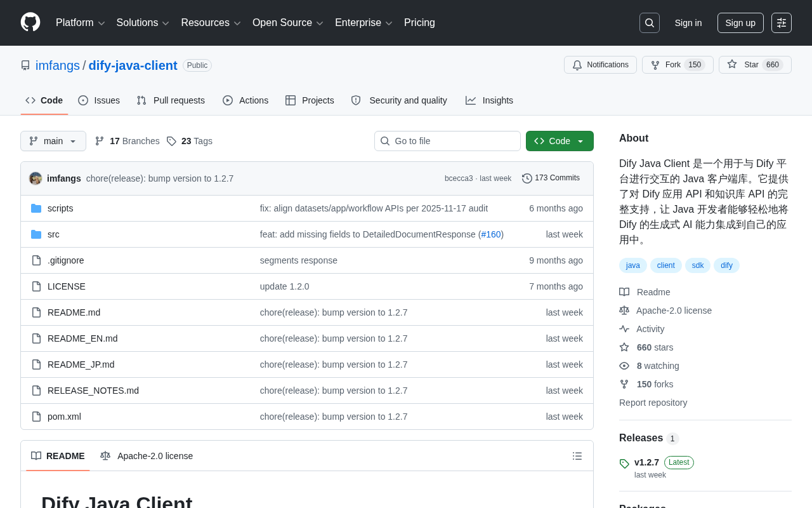Expand the Platform menu
The image size is (812, 508).
[x=81, y=23]
